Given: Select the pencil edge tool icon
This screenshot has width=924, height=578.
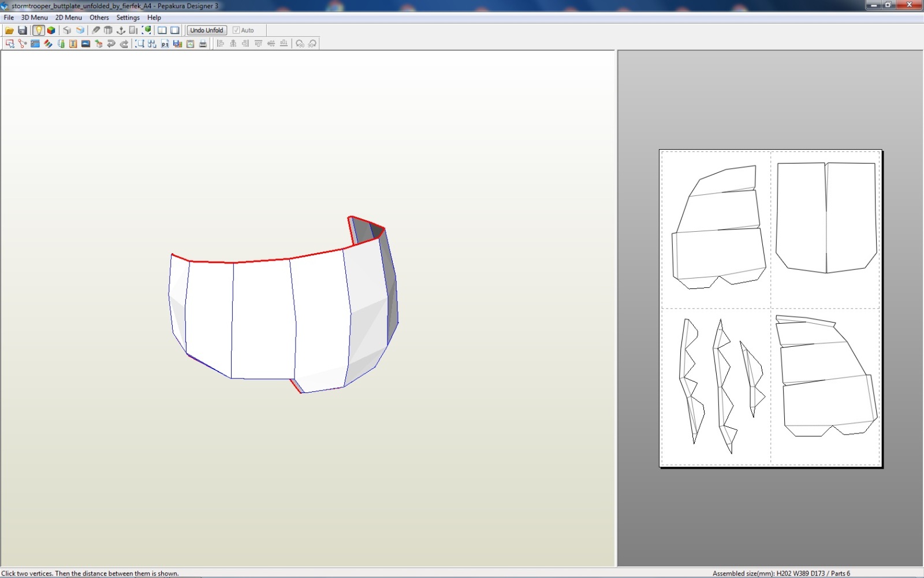Looking at the screenshot, I should [x=96, y=30].
